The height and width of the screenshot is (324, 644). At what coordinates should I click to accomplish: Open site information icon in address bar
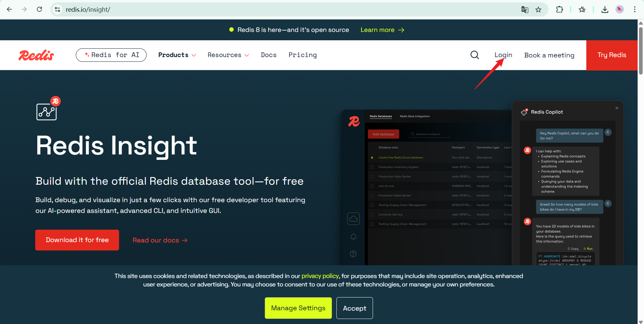(x=58, y=9)
